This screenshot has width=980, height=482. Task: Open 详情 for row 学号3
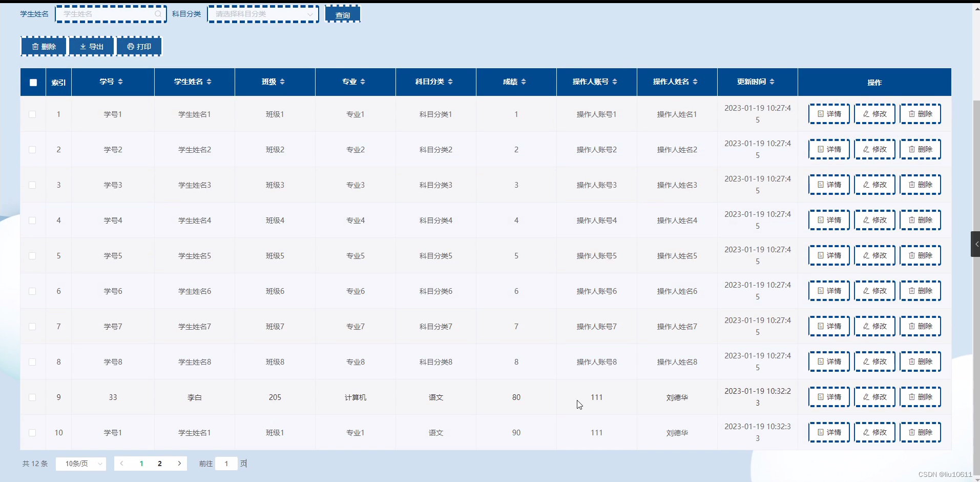[x=829, y=185]
